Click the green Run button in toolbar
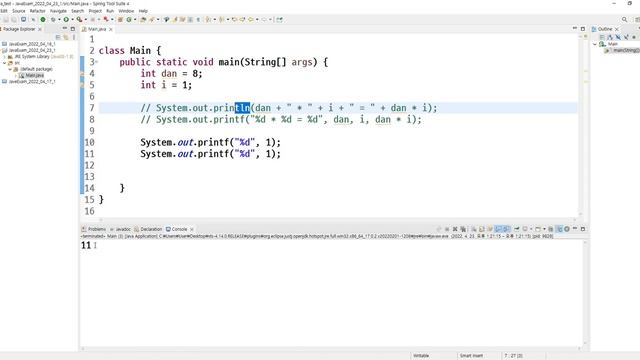 [x=66, y=20]
